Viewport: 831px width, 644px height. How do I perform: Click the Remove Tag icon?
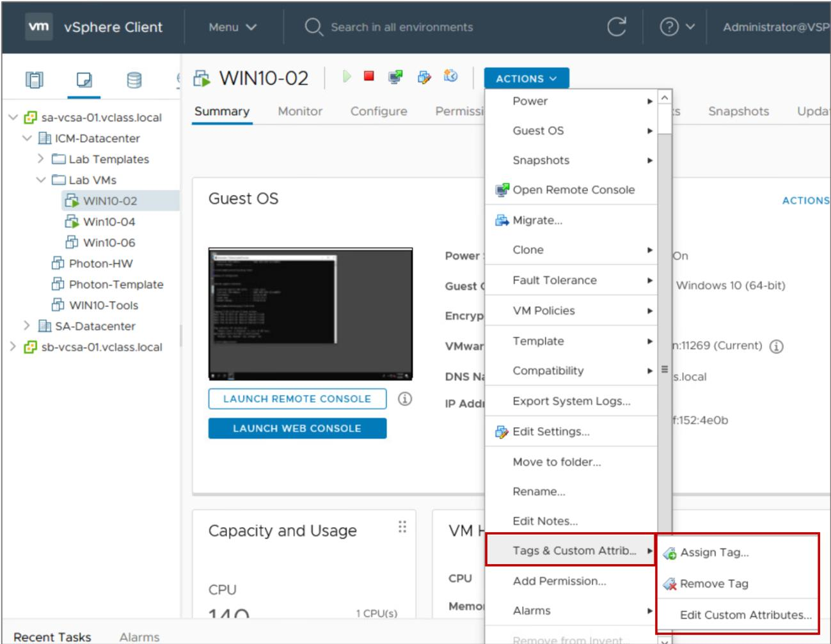(670, 584)
